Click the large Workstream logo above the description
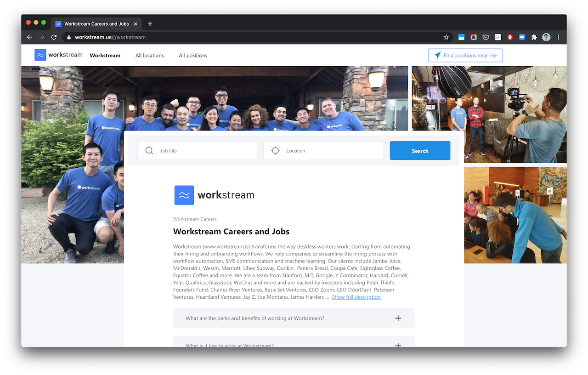This screenshot has width=588, height=375. tap(214, 195)
